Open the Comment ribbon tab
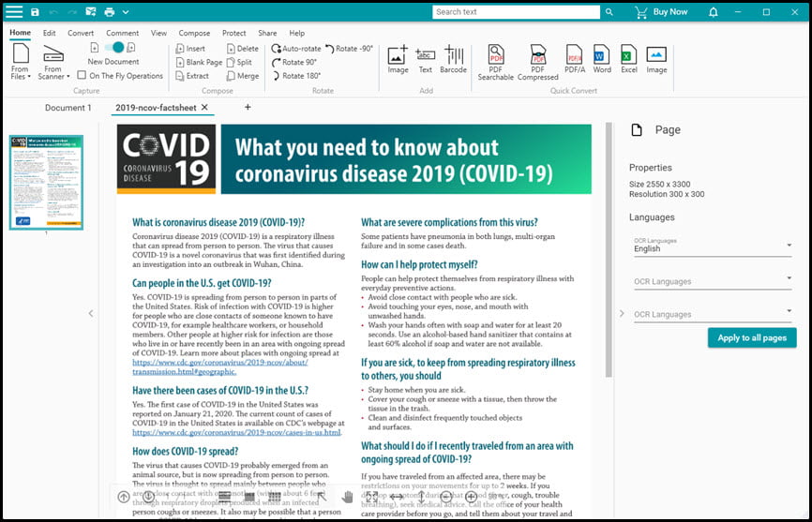 pos(122,33)
